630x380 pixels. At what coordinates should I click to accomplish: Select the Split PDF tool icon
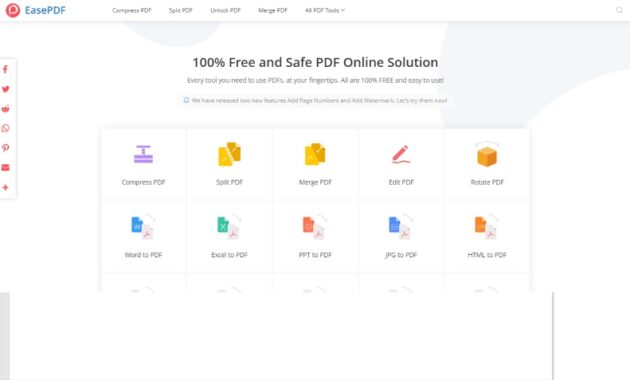(229, 154)
